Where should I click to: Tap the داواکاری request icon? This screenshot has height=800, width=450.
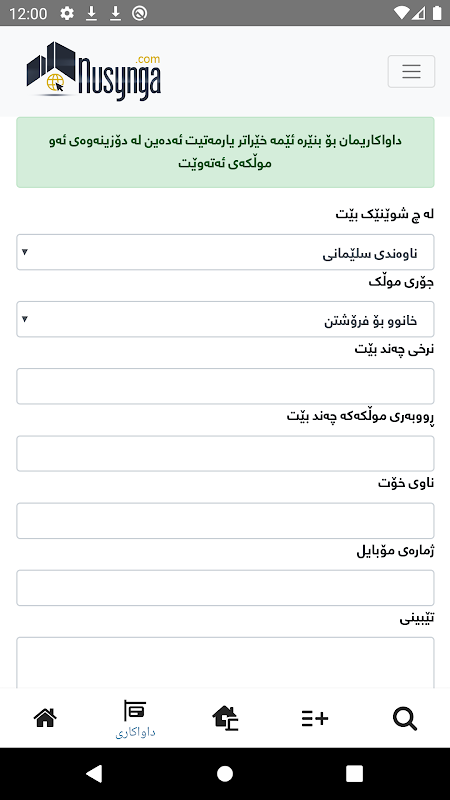(135, 719)
